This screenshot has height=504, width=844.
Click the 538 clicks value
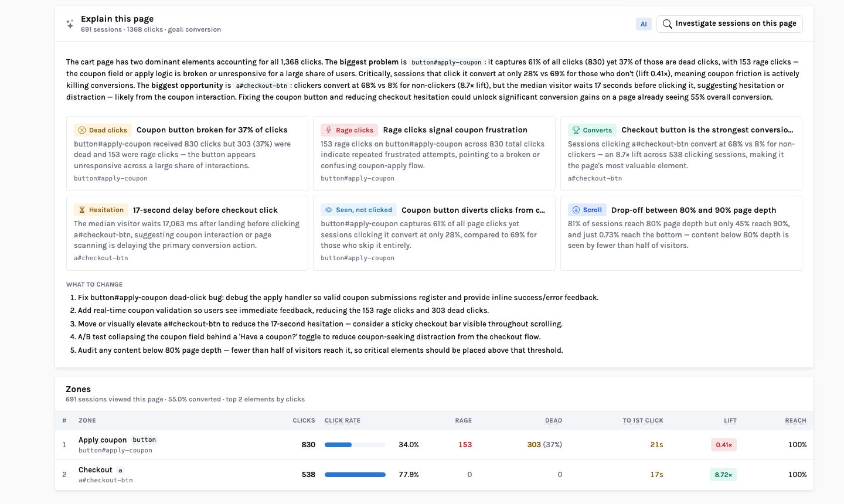pyautogui.click(x=308, y=475)
